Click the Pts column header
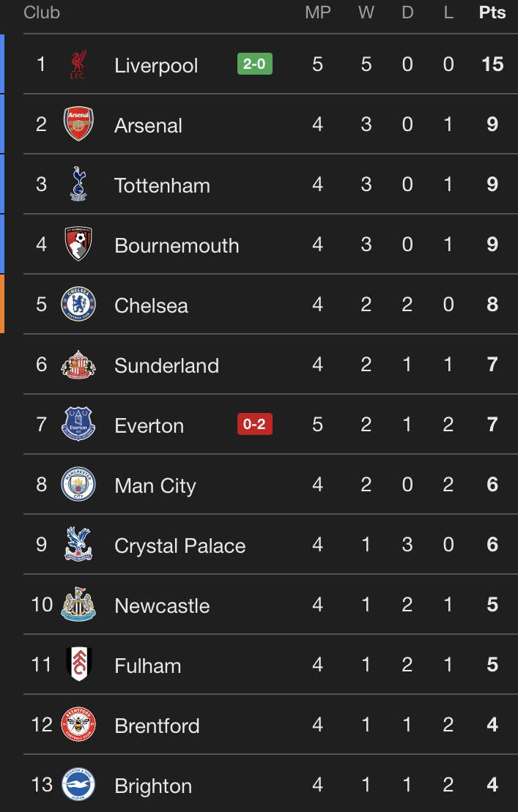This screenshot has height=812, width=518. 492,13
